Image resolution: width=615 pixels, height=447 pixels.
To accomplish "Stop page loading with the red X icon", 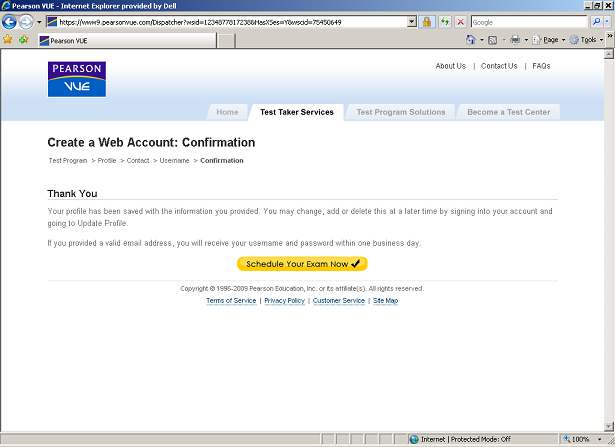I will (460, 21).
